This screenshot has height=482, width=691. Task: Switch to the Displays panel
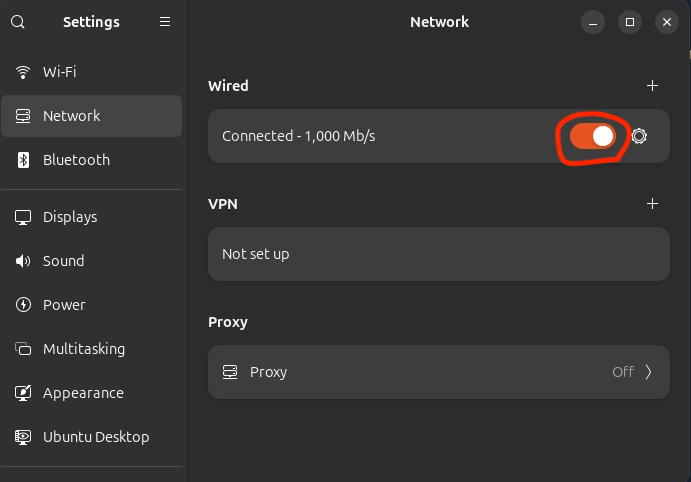pos(92,217)
